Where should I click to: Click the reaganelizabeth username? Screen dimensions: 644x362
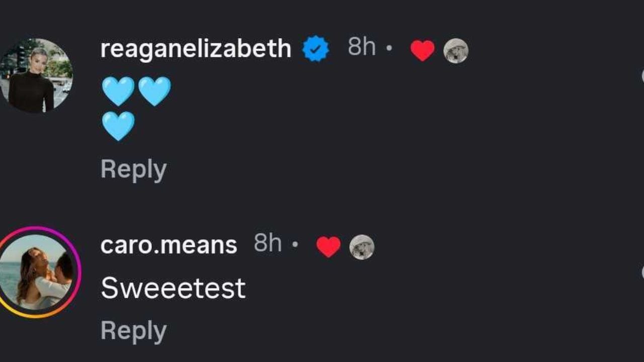click(196, 49)
